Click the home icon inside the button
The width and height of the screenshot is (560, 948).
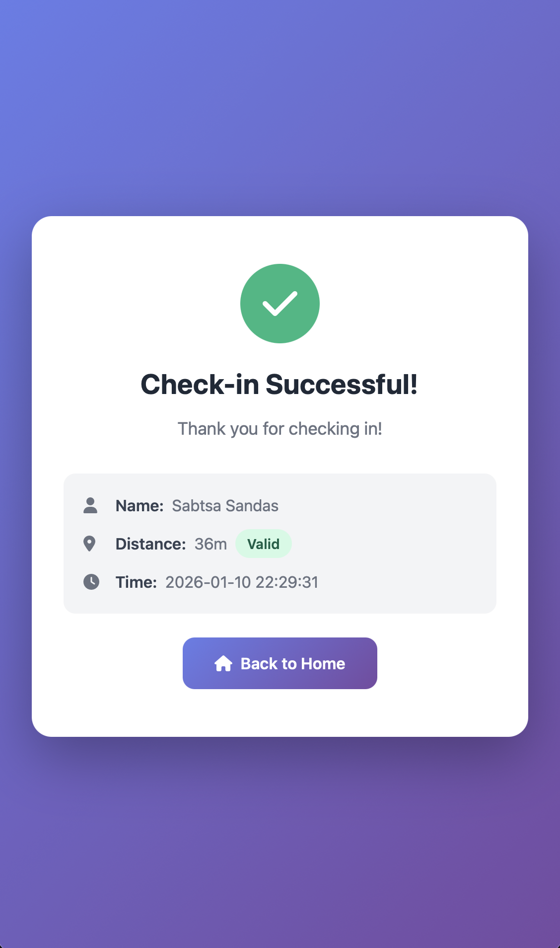click(x=223, y=663)
